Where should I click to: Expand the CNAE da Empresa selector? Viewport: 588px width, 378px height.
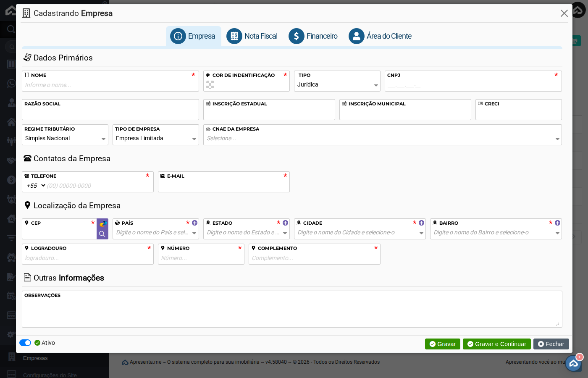[382, 139]
